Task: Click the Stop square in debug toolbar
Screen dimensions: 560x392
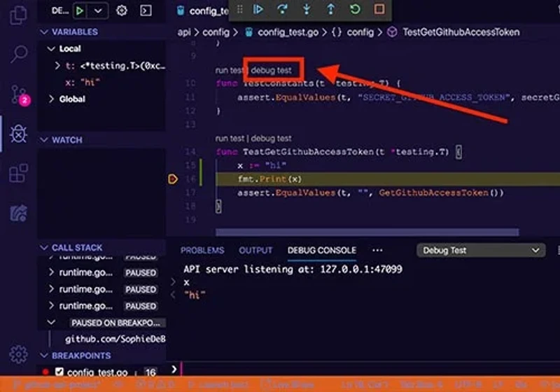Action: click(379, 9)
